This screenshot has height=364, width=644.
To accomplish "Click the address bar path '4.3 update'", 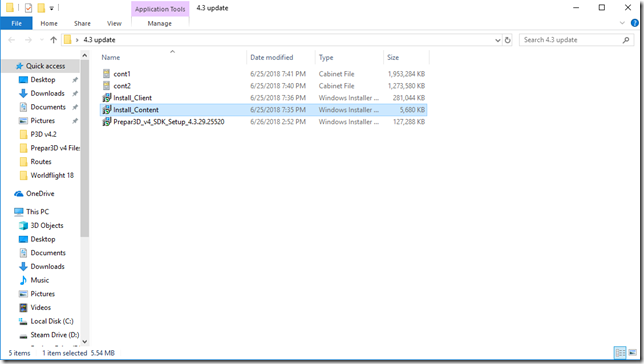I will (99, 40).
